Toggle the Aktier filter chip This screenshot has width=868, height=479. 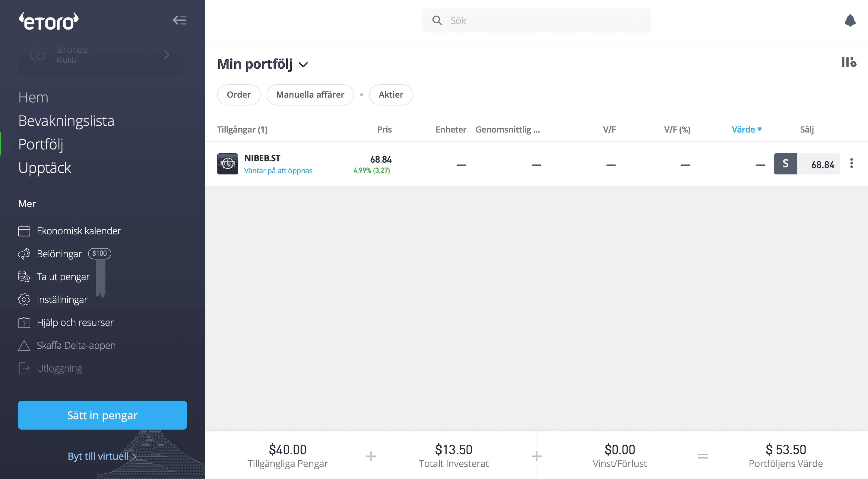(x=391, y=95)
